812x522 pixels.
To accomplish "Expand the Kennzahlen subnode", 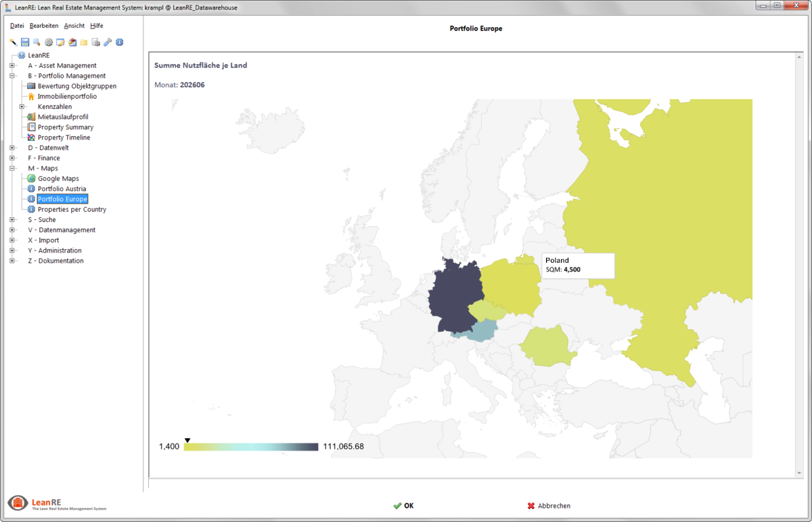I will click(22, 107).
